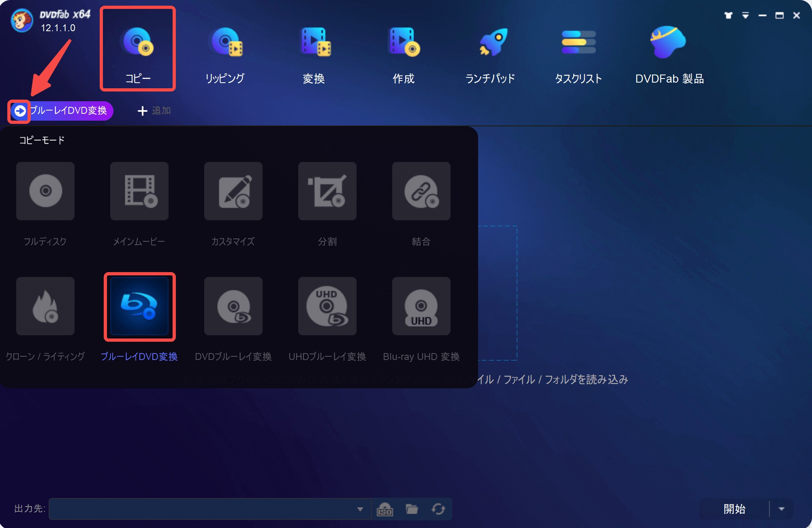Viewport: 812px width, 528px height.
Task: Expand the arrow next to 開始
Action: pos(782,509)
